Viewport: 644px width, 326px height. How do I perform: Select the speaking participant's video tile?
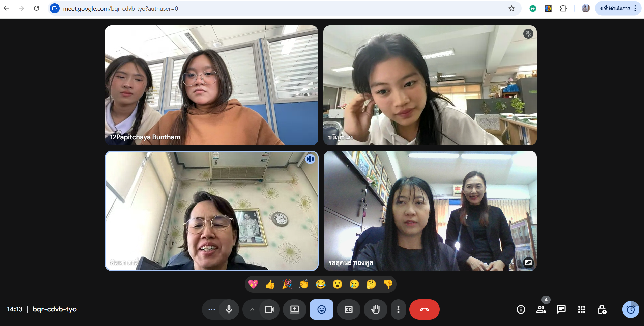[211, 211]
